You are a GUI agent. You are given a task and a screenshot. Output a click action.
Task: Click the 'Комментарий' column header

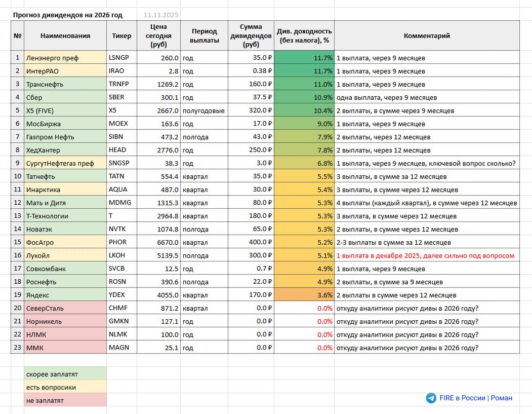click(x=426, y=35)
